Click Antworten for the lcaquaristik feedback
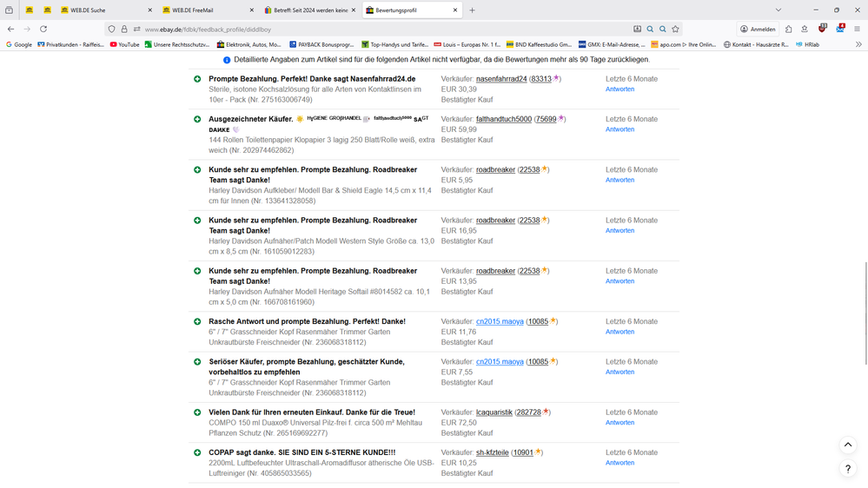Viewport: 868px width, 488px height. (620, 423)
